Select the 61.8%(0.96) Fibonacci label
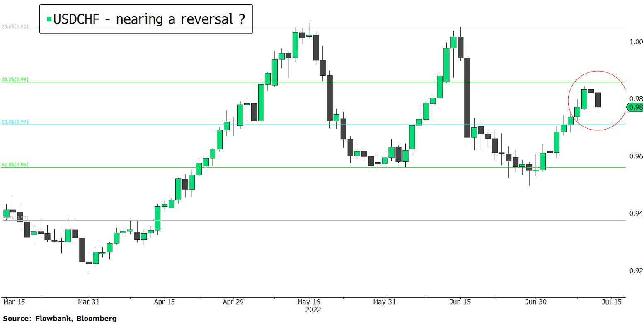This screenshot has width=644, height=324. (x=15, y=165)
